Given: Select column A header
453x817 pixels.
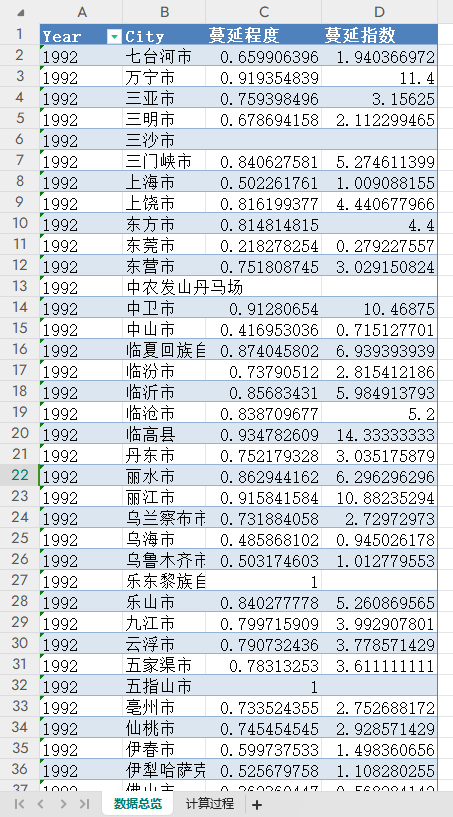Looking at the screenshot, I should [x=81, y=12].
